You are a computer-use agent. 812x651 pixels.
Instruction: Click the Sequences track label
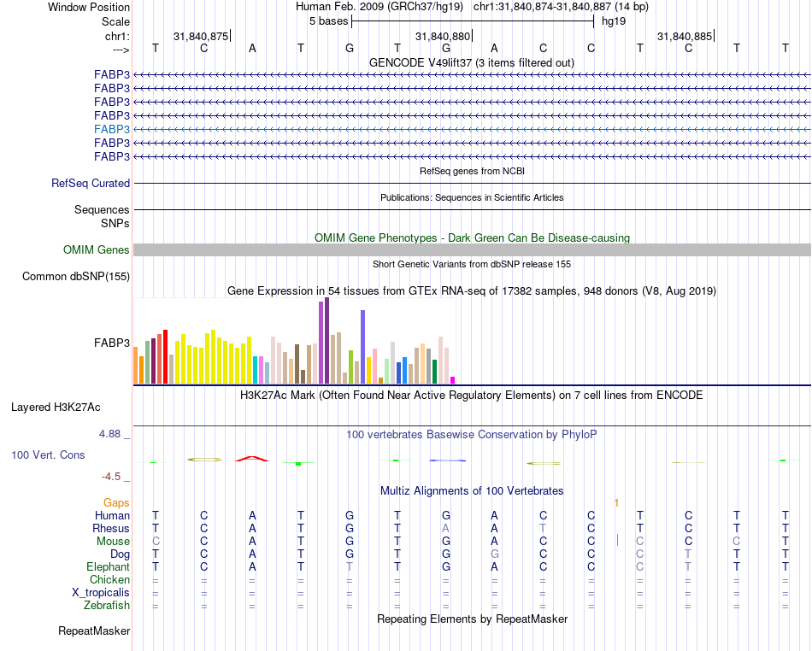(102, 209)
